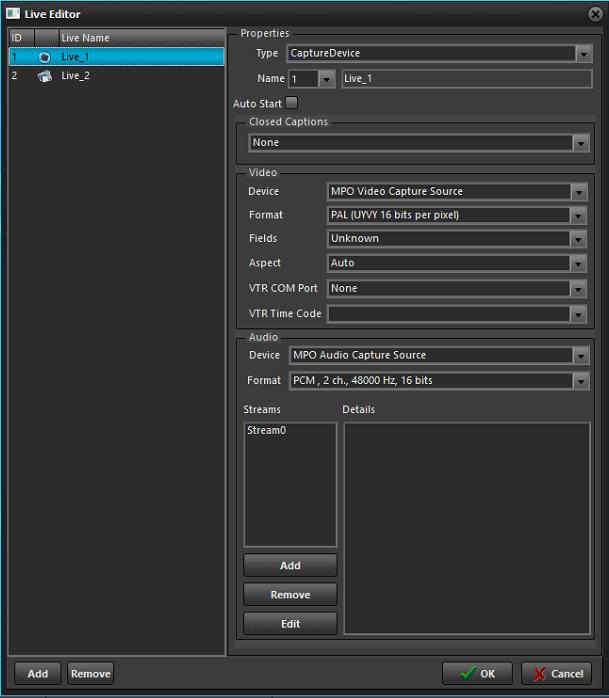Click the Cancel button

coord(556,674)
